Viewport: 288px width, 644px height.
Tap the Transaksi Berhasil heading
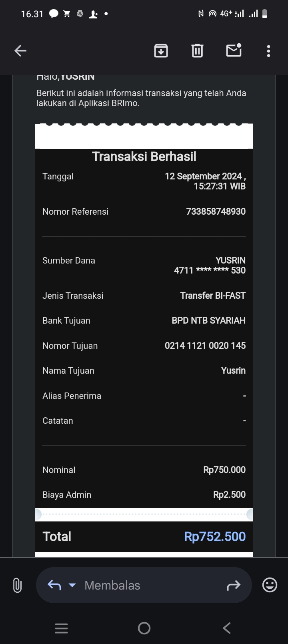[144, 157]
